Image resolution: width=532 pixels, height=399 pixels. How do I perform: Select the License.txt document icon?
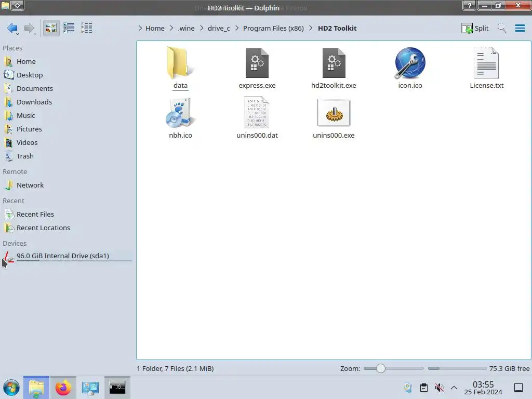486,63
